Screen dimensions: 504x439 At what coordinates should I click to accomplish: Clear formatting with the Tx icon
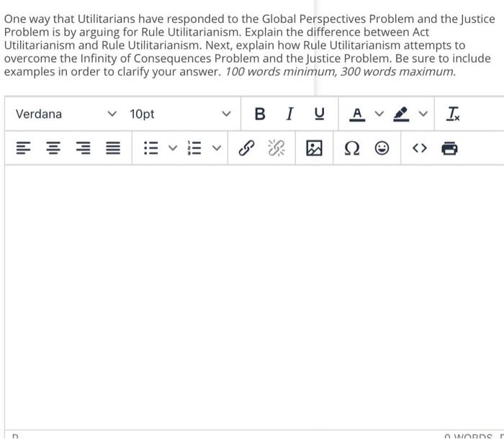coord(453,114)
